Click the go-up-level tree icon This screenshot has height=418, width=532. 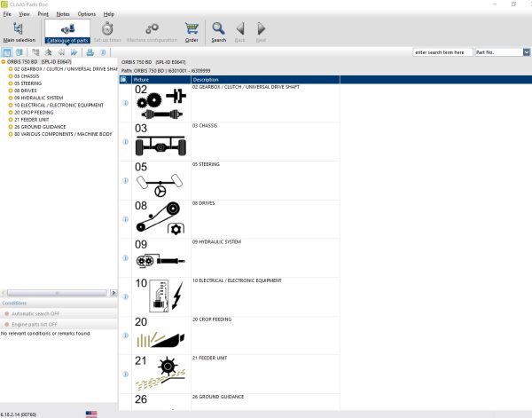coord(48,52)
